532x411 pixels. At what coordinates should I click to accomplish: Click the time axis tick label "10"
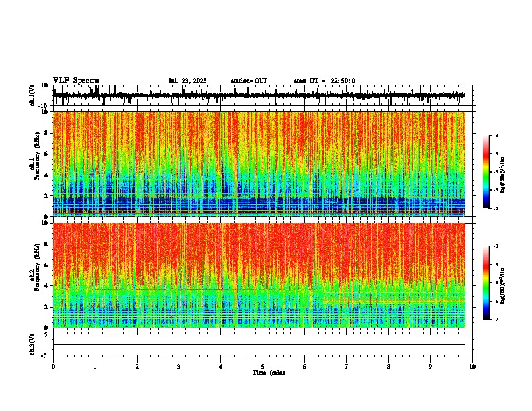point(472,367)
